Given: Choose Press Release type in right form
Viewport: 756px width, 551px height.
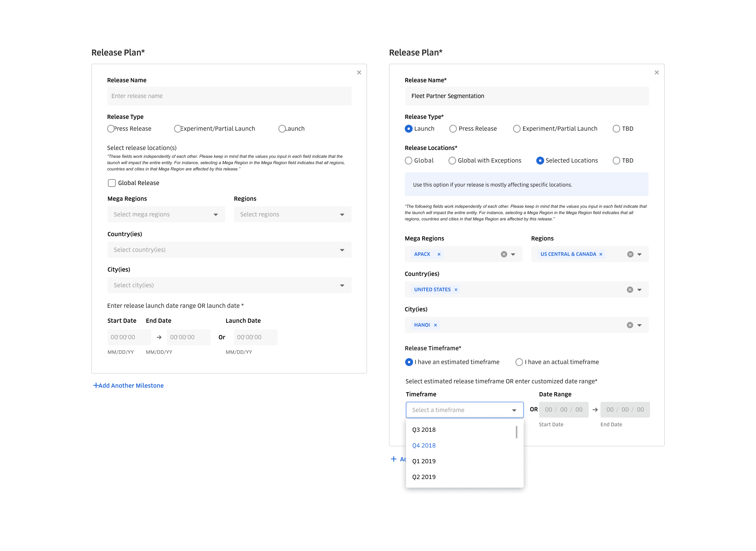Looking at the screenshot, I should point(453,129).
